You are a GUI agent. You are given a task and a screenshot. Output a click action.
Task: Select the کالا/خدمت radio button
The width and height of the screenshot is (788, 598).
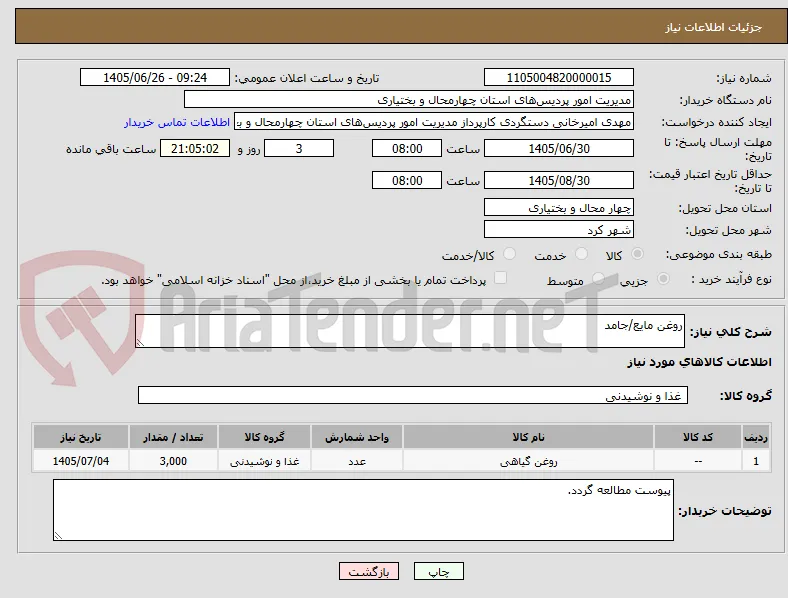510,254
